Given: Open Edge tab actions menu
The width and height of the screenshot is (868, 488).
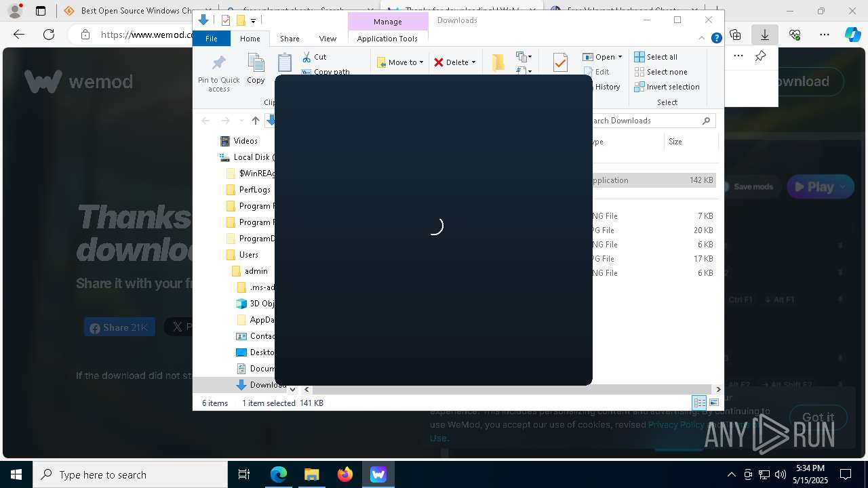Looking at the screenshot, I should [41, 11].
